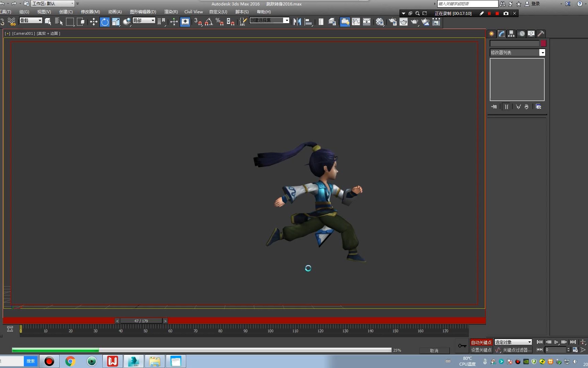Select the Move tool in toolbar
Viewport: 588px width, 368px height.
point(94,22)
